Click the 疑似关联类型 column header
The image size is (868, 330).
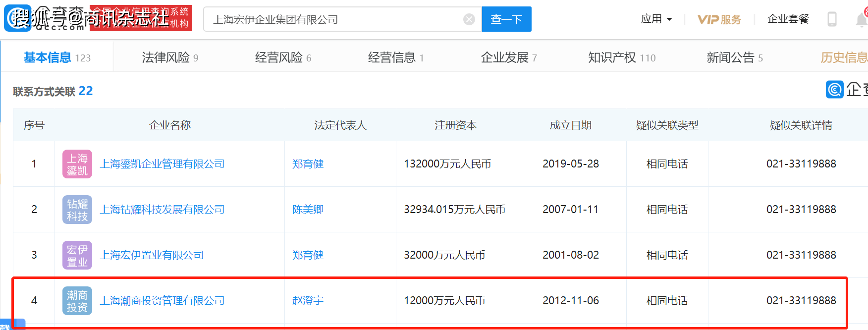(667, 125)
